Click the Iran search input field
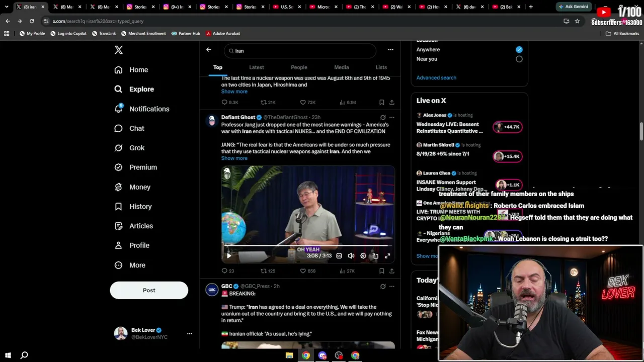The image size is (644, 362). click(300, 51)
